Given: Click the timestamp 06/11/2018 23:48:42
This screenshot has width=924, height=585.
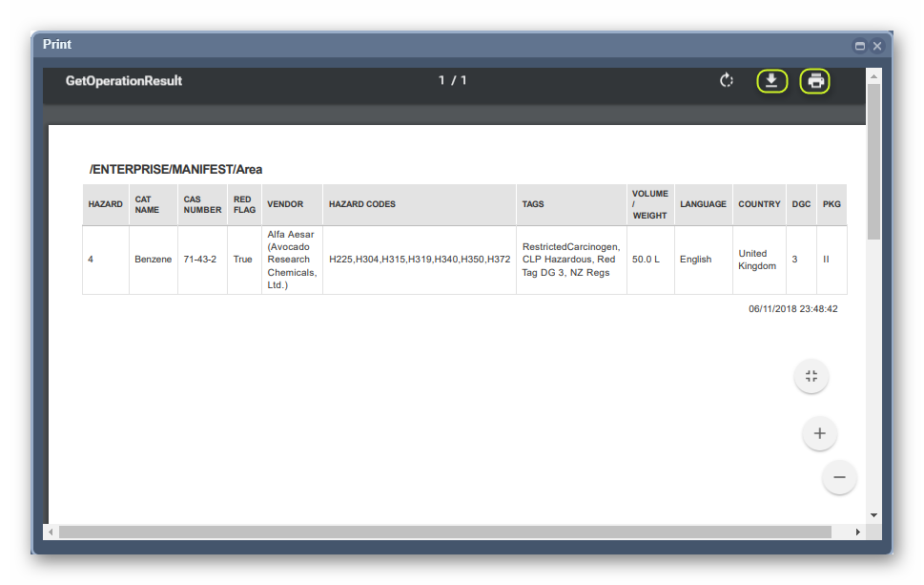Looking at the screenshot, I should click(x=794, y=308).
